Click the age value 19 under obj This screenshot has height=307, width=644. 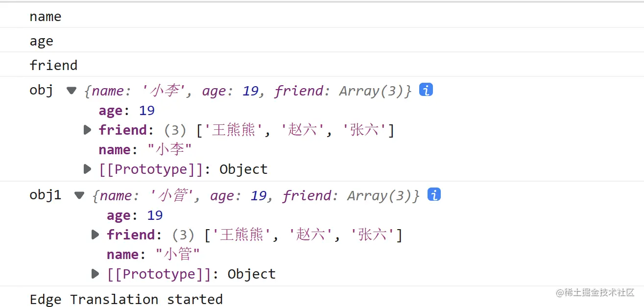[x=147, y=110]
